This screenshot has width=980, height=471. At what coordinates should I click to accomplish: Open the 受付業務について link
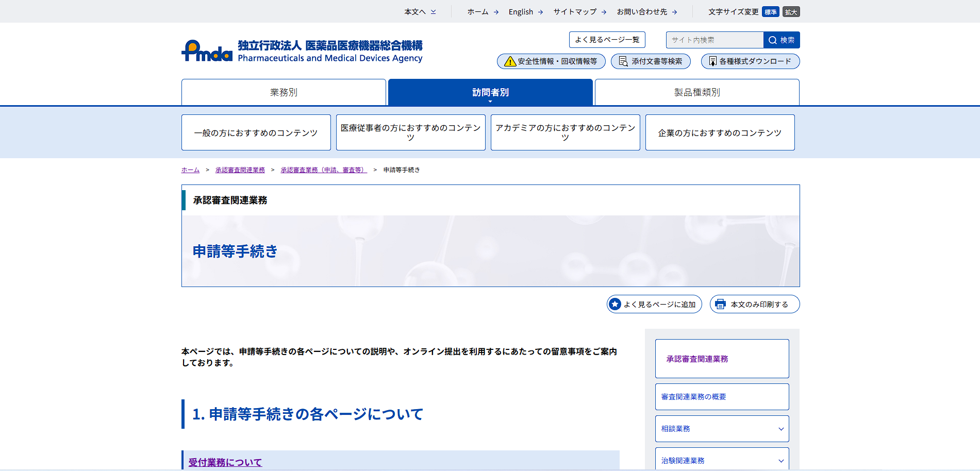point(225,462)
